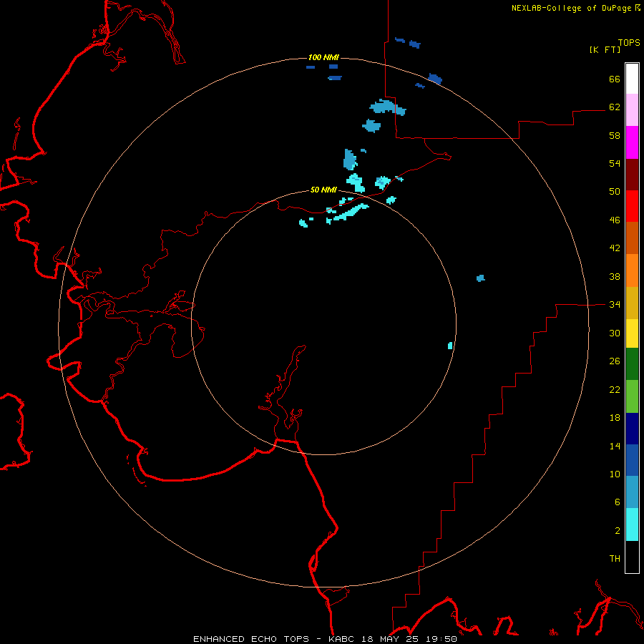Screen dimensions: 644x644
Task: Click the legend value 10
Action: click(615, 474)
